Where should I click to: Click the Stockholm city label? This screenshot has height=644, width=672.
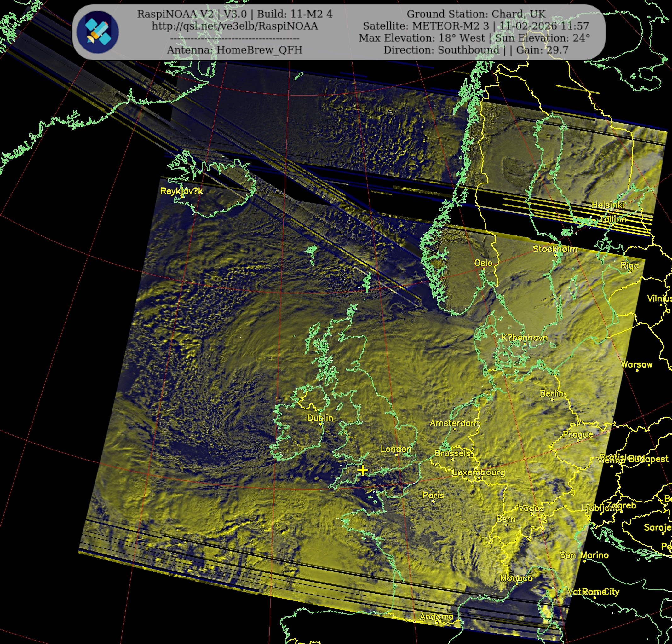pyautogui.click(x=555, y=249)
